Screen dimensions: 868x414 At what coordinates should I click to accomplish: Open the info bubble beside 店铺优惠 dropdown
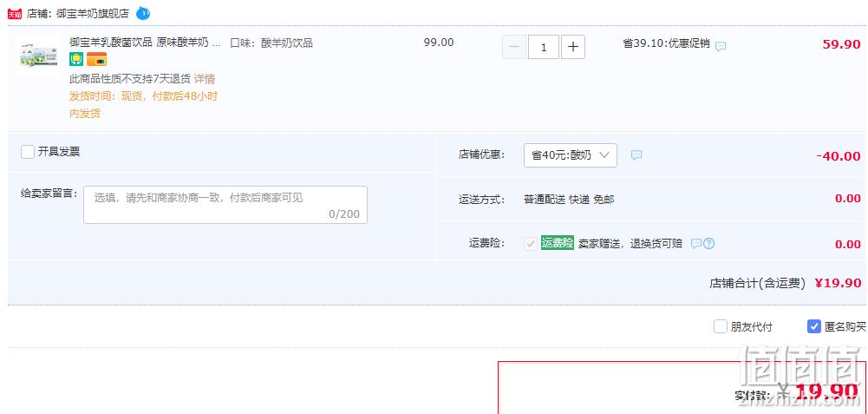[636, 155]
